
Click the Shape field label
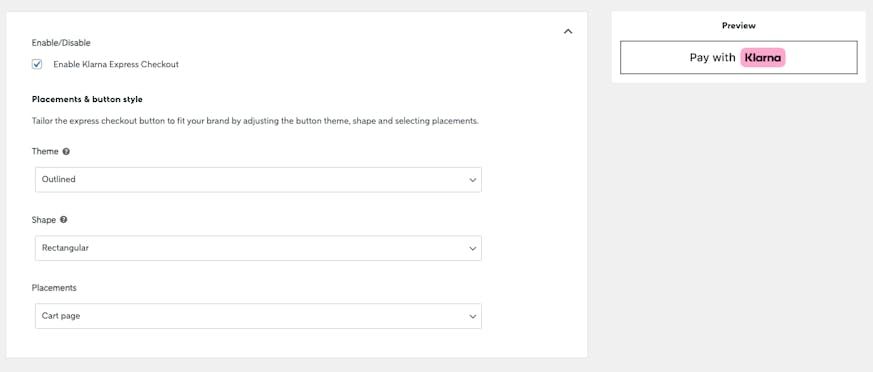pos(44,220)
